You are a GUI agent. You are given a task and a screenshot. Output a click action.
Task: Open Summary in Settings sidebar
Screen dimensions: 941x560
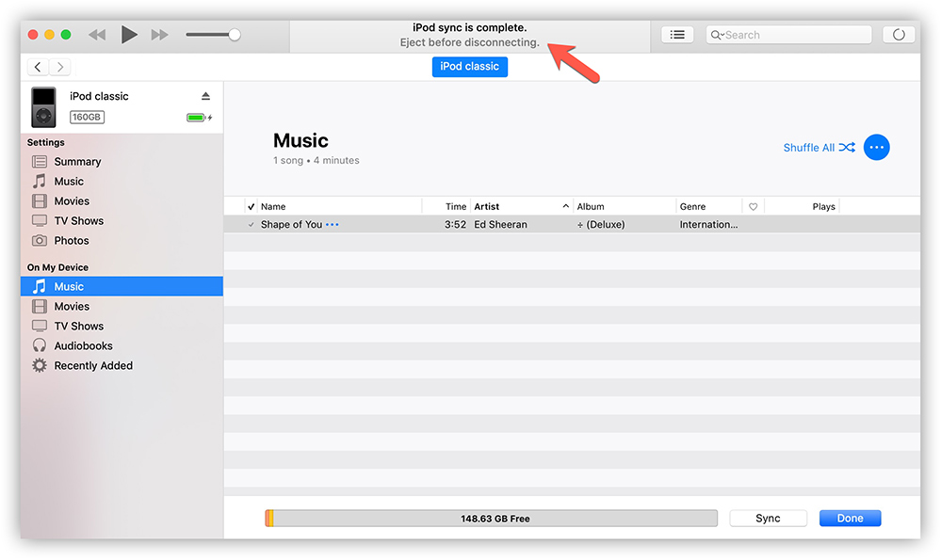coord(77,162)
